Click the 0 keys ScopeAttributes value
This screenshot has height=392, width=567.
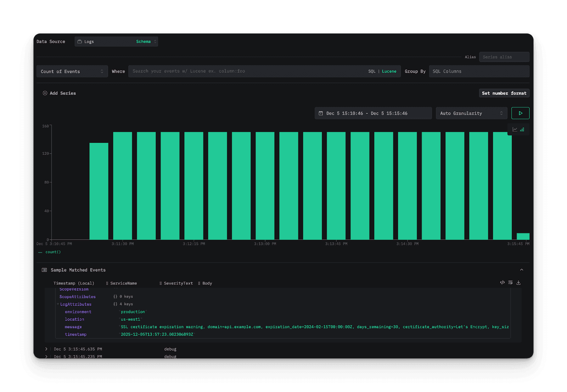pos(123,297)
